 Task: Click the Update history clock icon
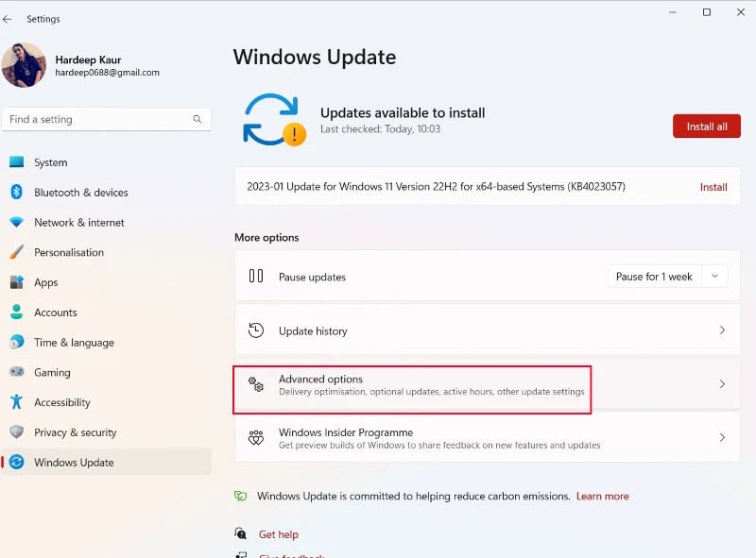(256, 330)
